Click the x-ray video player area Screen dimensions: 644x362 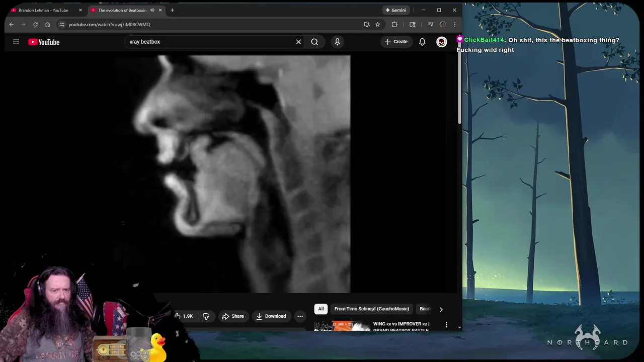[x=231, y=174]
